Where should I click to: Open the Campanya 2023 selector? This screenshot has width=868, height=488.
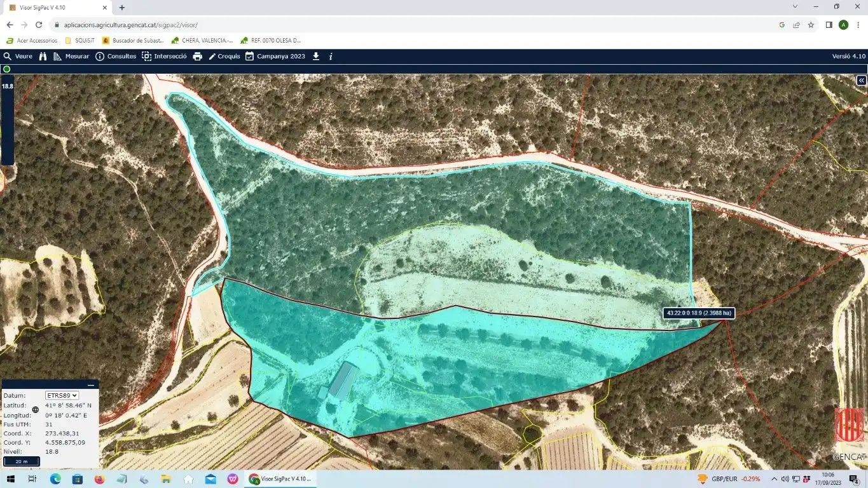pyautogui.click(x=275, y=57)
